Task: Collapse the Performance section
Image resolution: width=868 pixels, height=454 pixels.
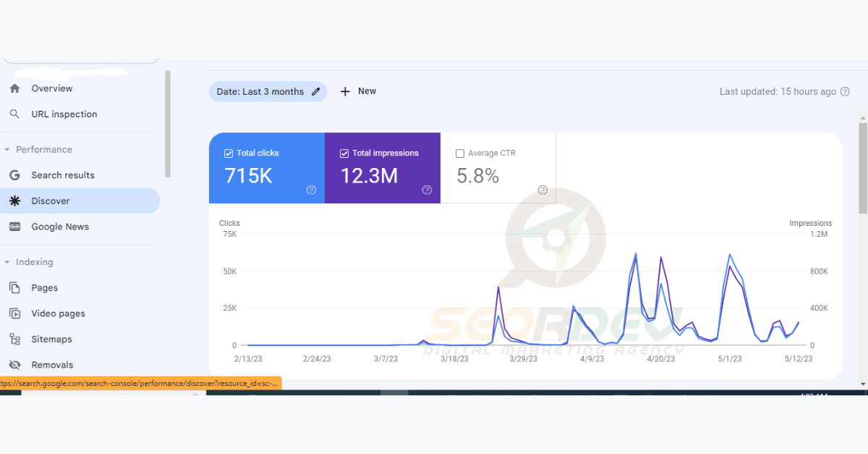Action: coord(7,150)
